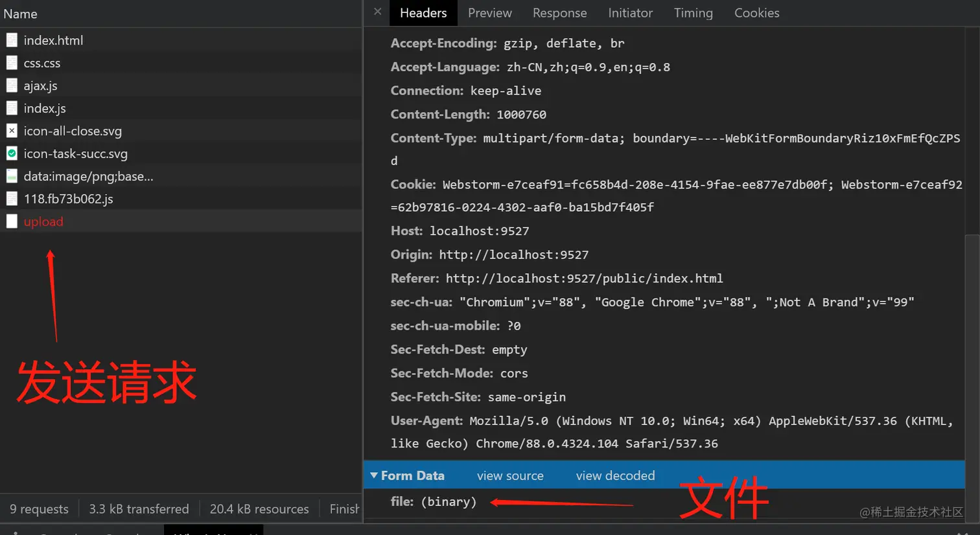Click the Host value localhost:9527
Screen dimensions: 980x535
coord(480,231)
